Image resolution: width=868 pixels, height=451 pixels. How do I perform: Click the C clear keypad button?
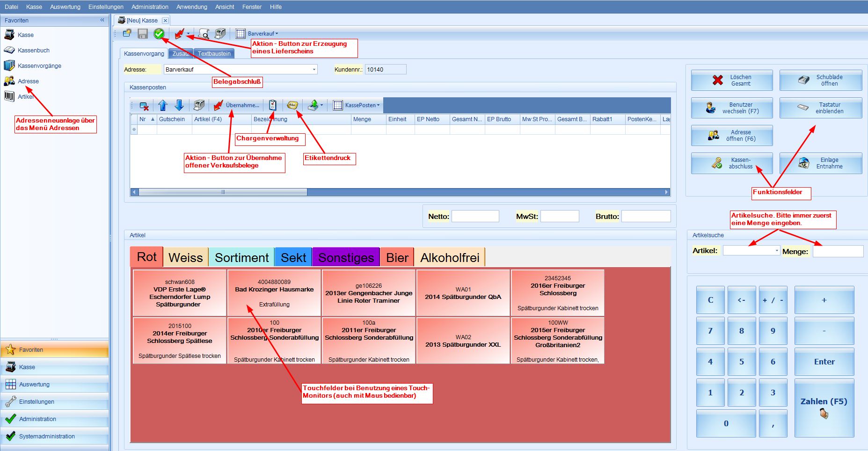point(710,300)
